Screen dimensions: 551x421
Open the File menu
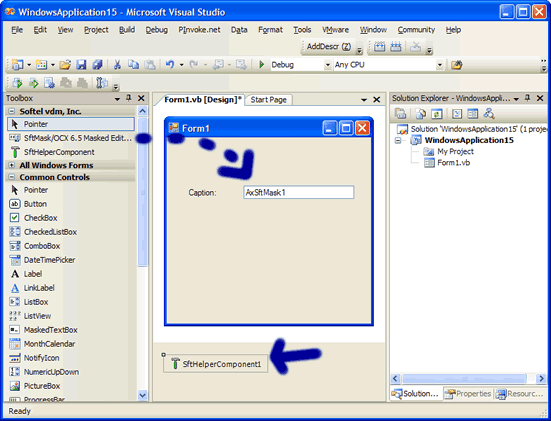(17, 30)
